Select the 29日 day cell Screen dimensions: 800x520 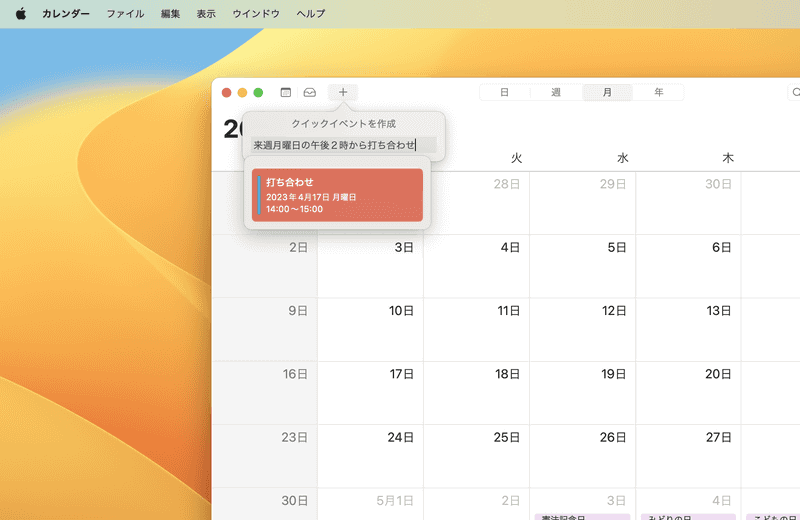583,203
